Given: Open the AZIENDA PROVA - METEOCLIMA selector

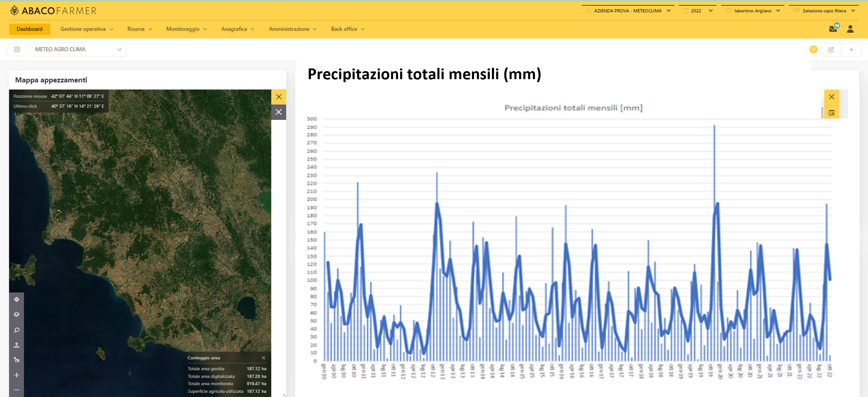Looking at the screenshot, I should [x=628, y=11].
